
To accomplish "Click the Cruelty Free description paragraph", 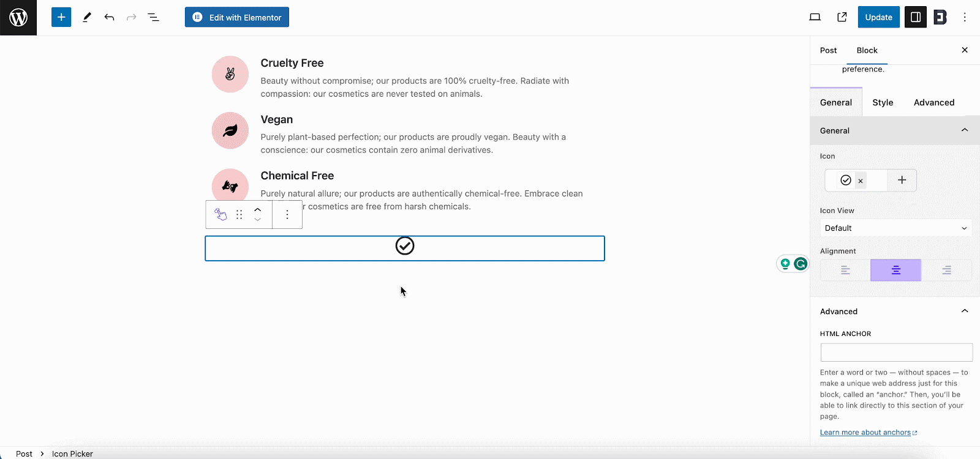I will tap(415, 87).
